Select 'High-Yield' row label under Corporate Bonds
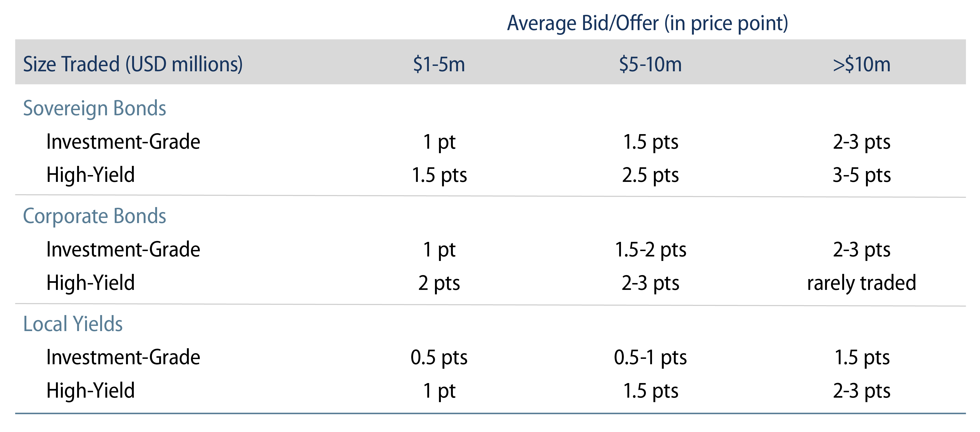 (x=91, y=283)
